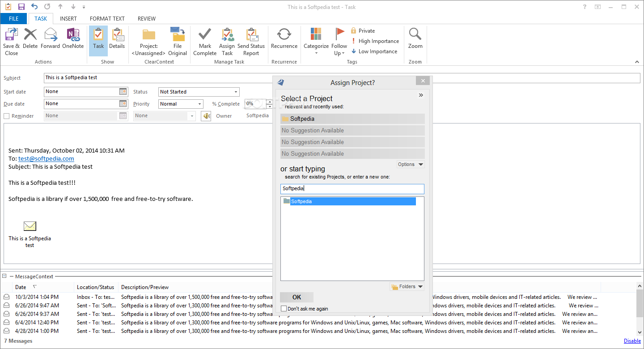Click OK in Assign Project dialog

point(297,297)
